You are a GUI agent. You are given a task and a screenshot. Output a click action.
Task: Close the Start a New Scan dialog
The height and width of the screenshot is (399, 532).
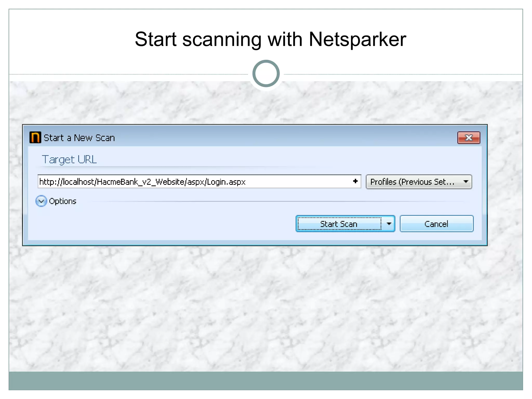click(469, 137)
